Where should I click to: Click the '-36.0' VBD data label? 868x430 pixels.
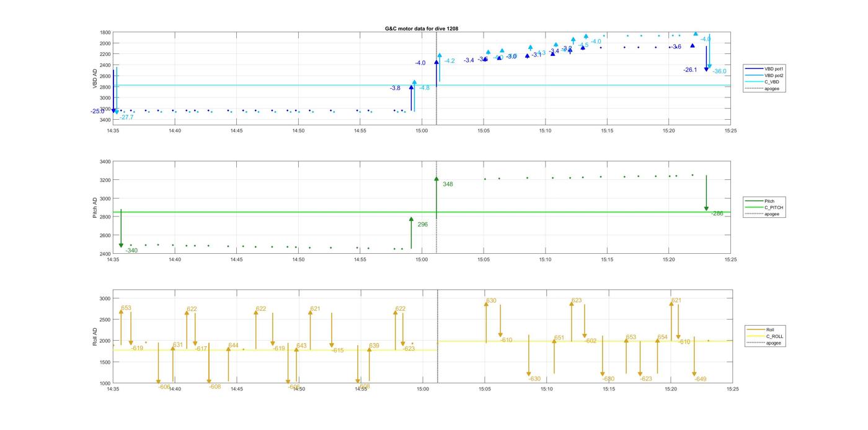[719, 71]
